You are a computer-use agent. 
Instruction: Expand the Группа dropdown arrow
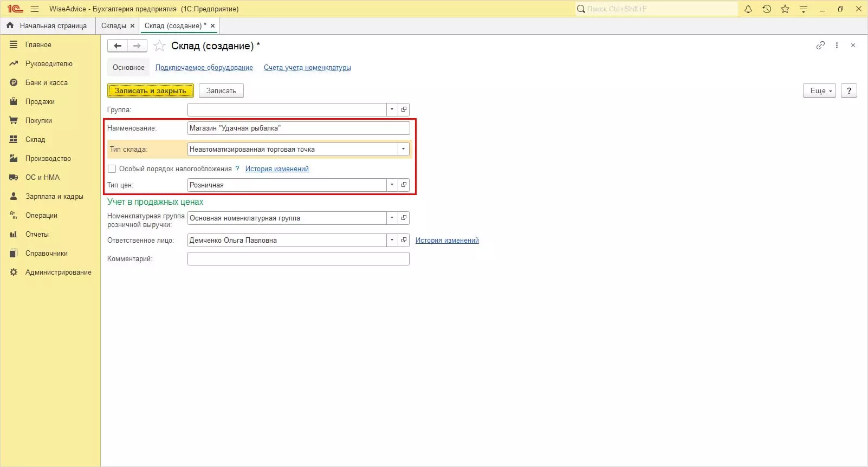pos(392,109)
